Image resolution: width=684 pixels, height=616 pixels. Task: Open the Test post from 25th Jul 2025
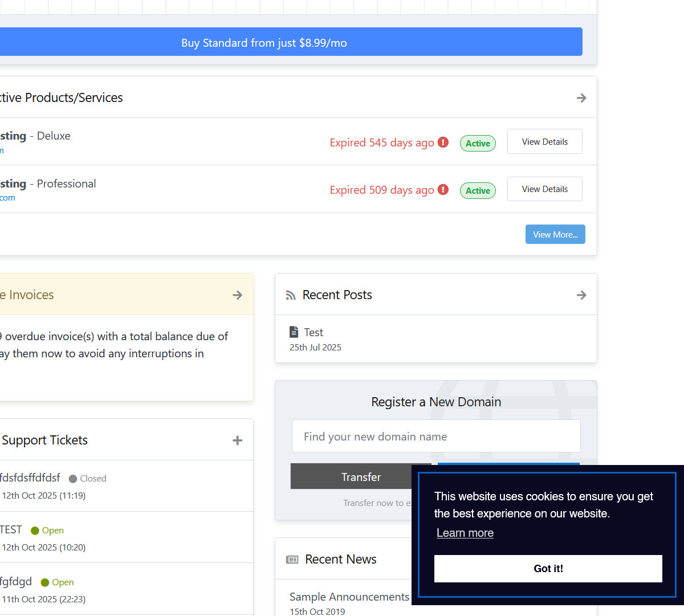pyautogui.click(x=313, y=332)
